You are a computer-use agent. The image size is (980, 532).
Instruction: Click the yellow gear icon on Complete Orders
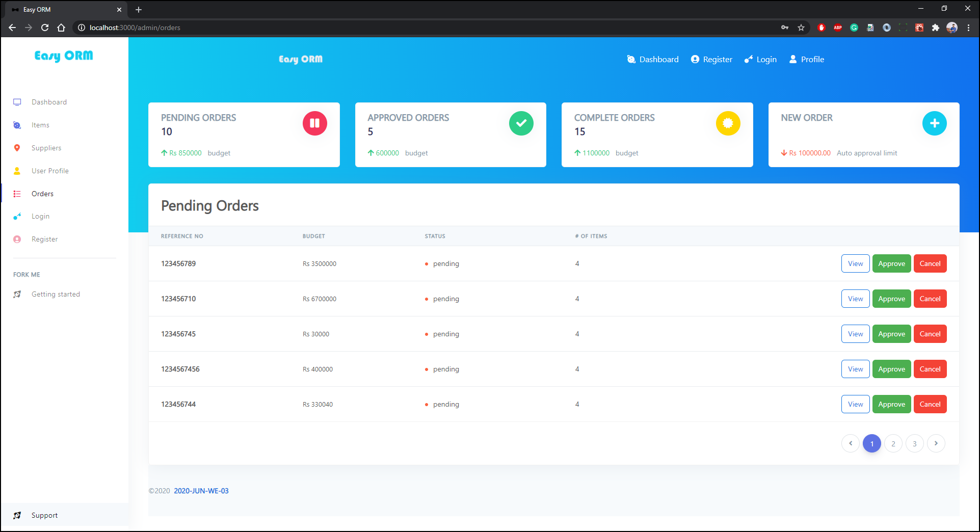pos(728,123)
